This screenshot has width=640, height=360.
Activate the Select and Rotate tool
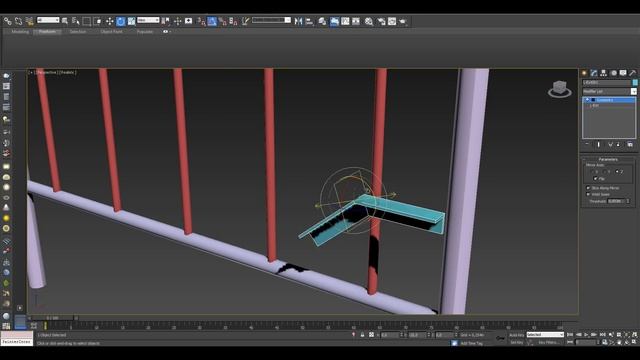[120, 21]
